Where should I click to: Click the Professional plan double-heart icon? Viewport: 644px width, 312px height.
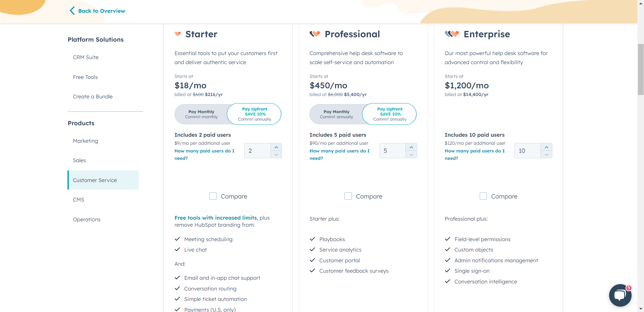pyautogui.click(x=315, y=34)
